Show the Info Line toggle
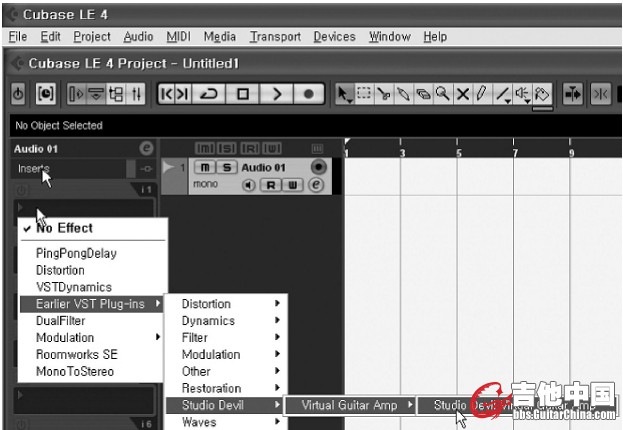 96,94
